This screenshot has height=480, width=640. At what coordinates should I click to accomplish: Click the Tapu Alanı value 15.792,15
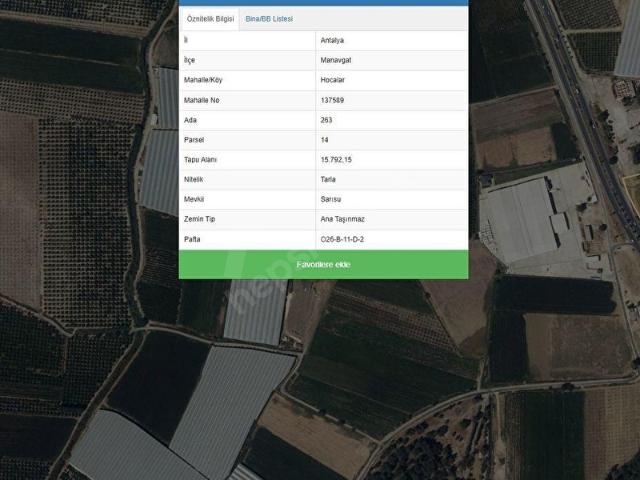[337, 160]
